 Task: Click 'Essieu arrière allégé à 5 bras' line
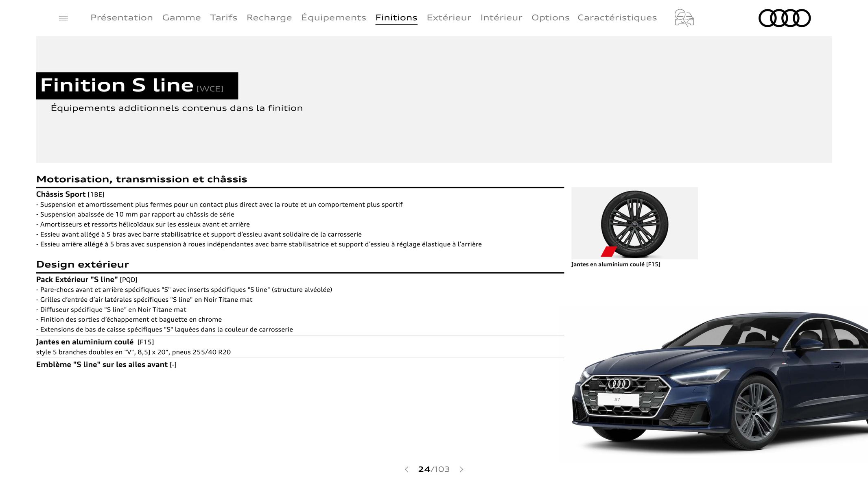pyautogui.click(x=259, y=244)
